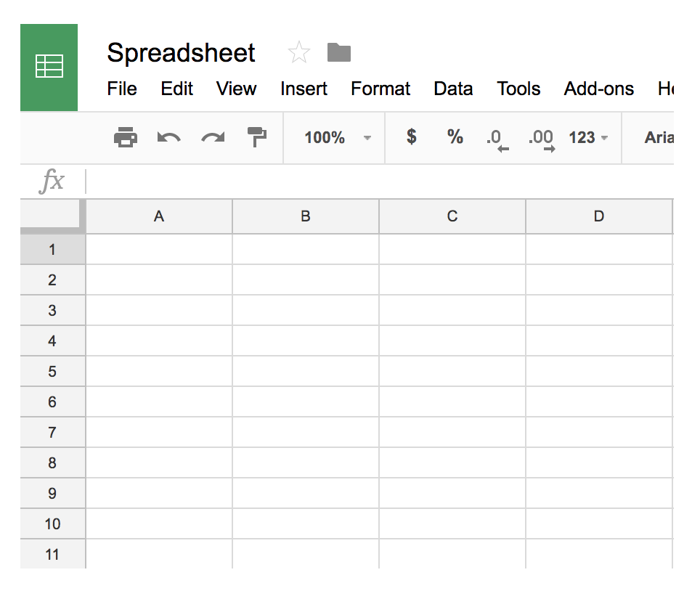Image resolution: width=700 pixels, height=591 pixels.
Task: Click the redo arrow icon
Action: click(x=213, y=137)
